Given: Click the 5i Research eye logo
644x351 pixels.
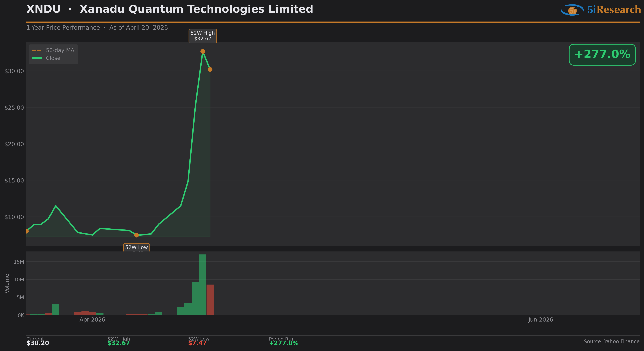Looking at the screenshot, I should coord(572,10).
